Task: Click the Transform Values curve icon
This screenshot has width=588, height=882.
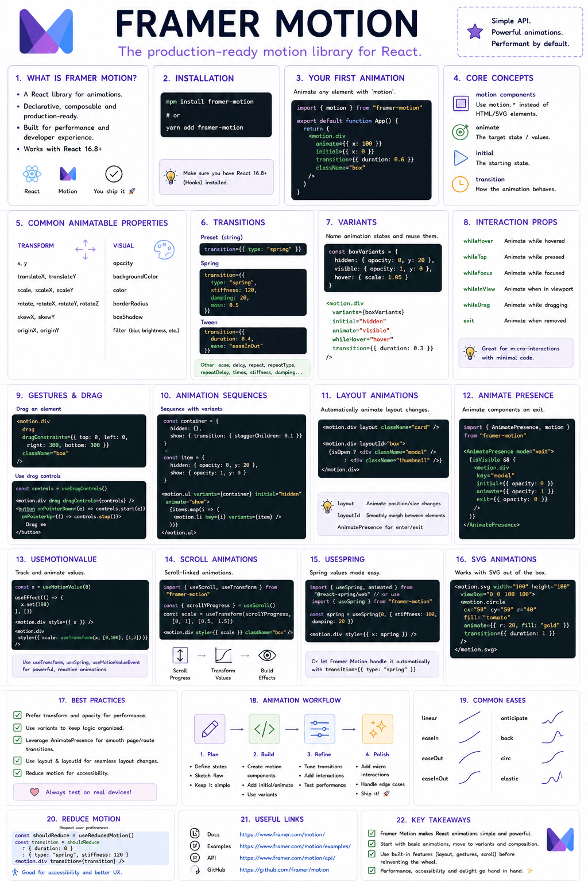Action: point(223,655)
